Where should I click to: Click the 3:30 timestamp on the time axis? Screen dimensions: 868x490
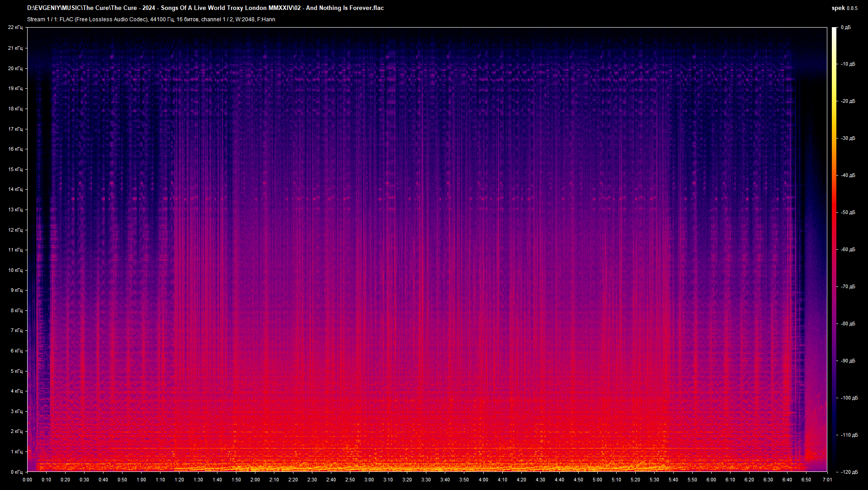tap(427, 478)
